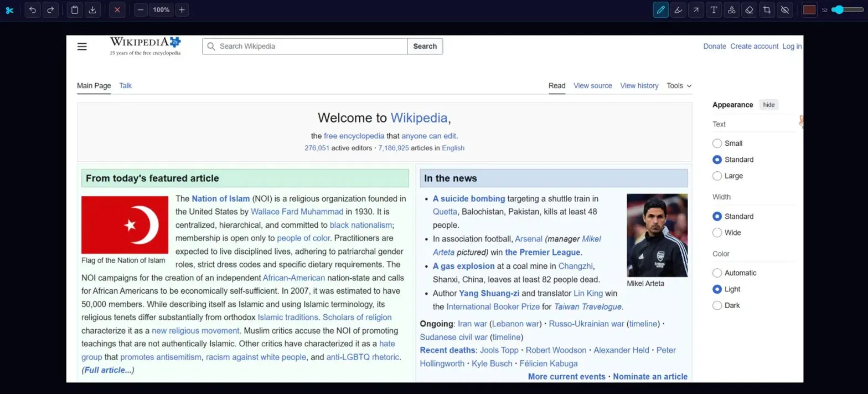
Task: Open the A suicide bombing news link
Action: tap(469, 198)
